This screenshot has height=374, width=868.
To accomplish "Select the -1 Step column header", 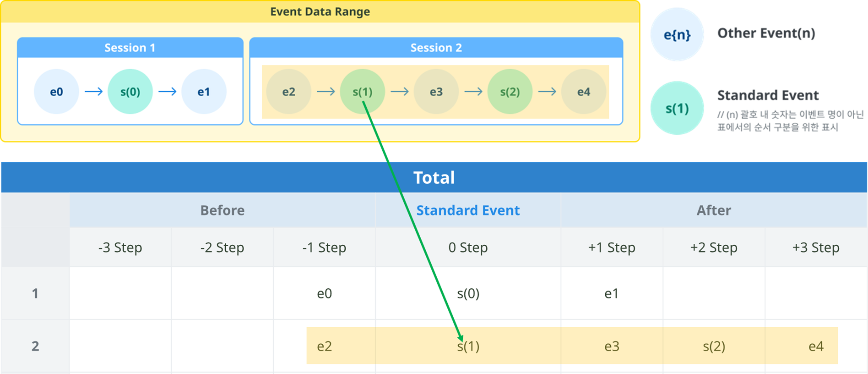I will coord(324,247).
